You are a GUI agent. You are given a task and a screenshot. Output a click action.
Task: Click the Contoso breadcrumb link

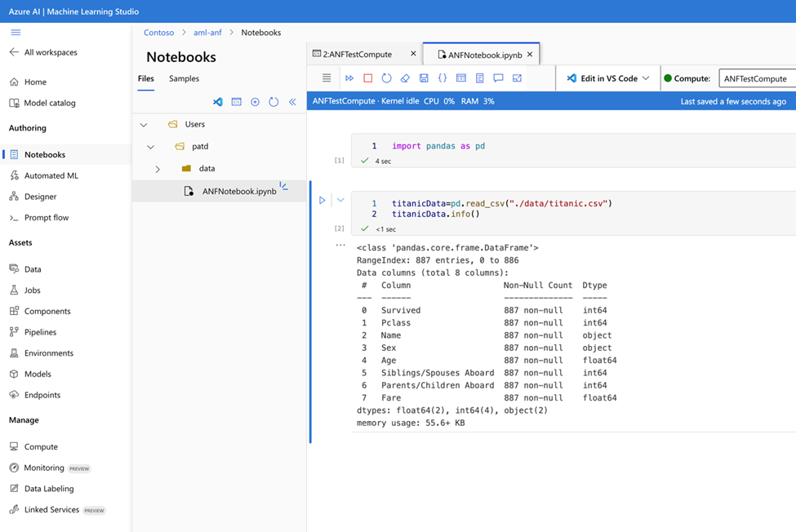[159, 33]
